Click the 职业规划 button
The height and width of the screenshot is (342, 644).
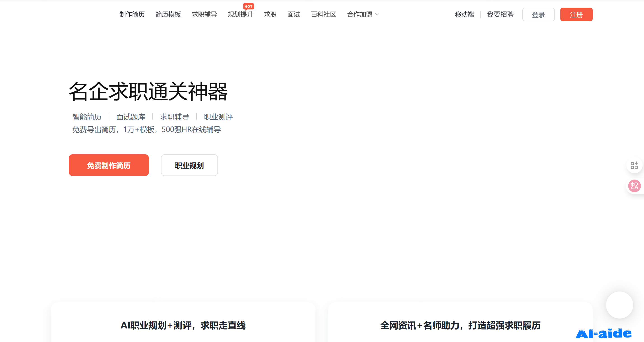coord(189,165)
